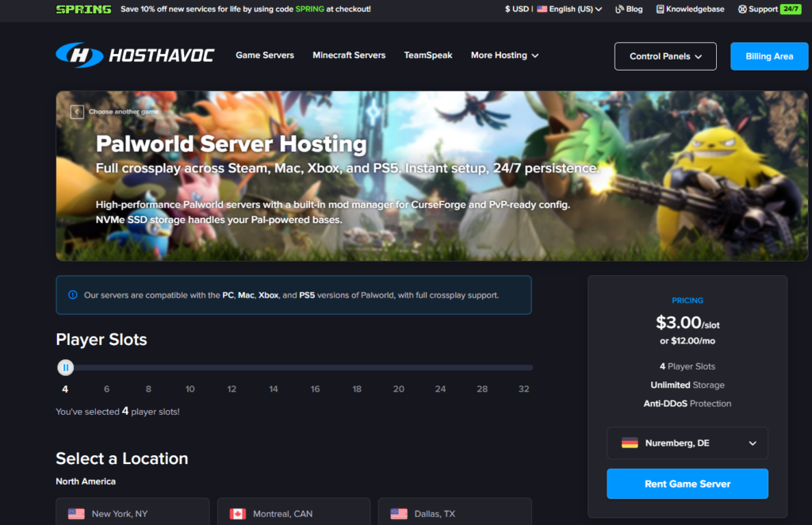Click the Knowledgebase book icon
Screen dimensions: 812x525
coord(660,9)
